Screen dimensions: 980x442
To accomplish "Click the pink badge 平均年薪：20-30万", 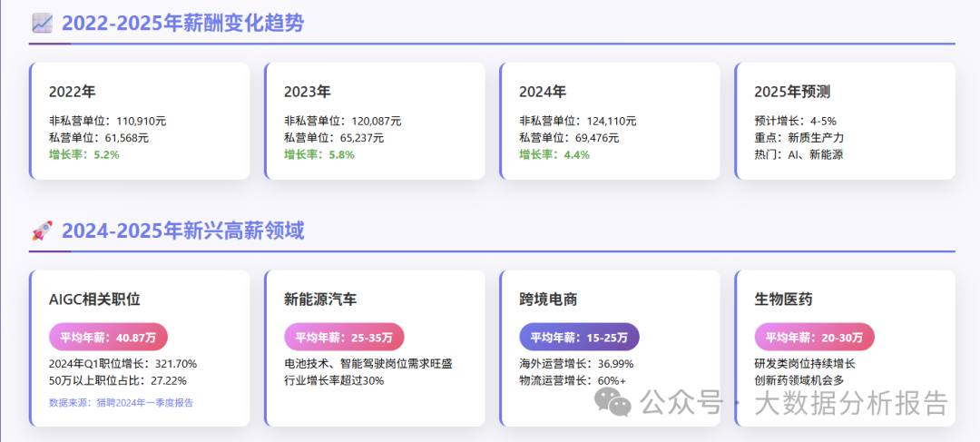I will (x=814, y=337).
